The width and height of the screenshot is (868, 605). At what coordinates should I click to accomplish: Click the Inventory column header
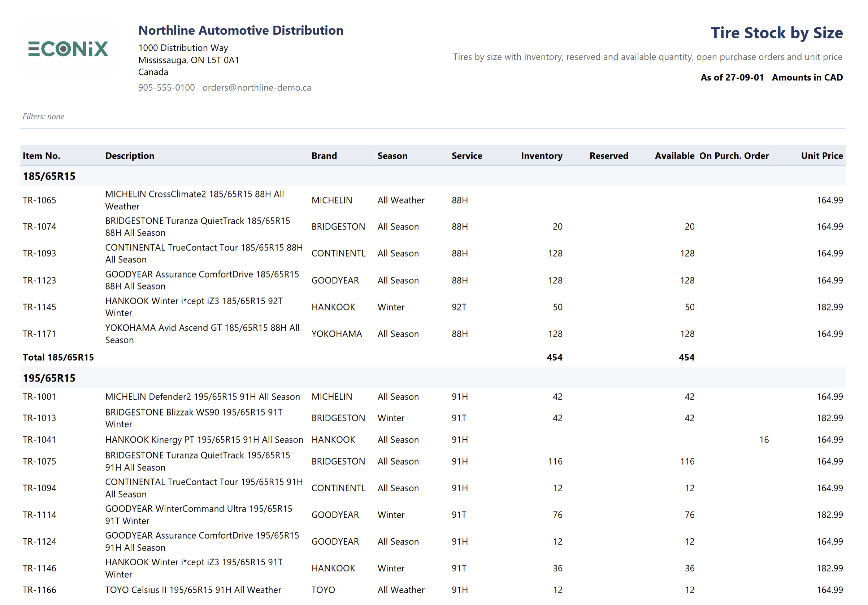pos(541,156)
